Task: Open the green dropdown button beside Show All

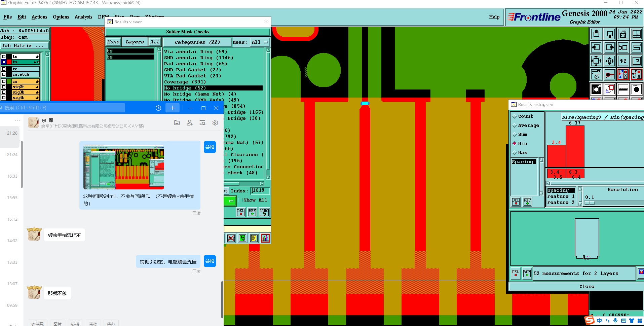Action: tap(230, 201)
